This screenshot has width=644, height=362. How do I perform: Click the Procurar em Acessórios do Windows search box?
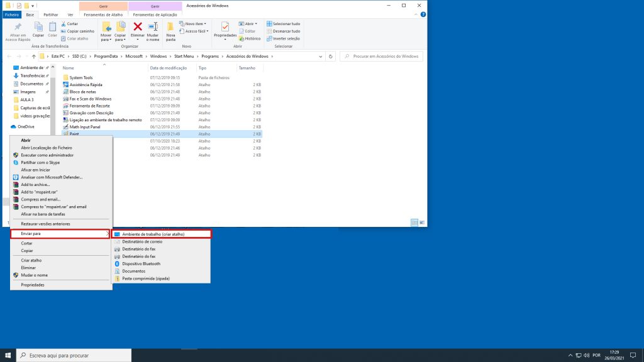pyautogui.click(x=382, y=56)
